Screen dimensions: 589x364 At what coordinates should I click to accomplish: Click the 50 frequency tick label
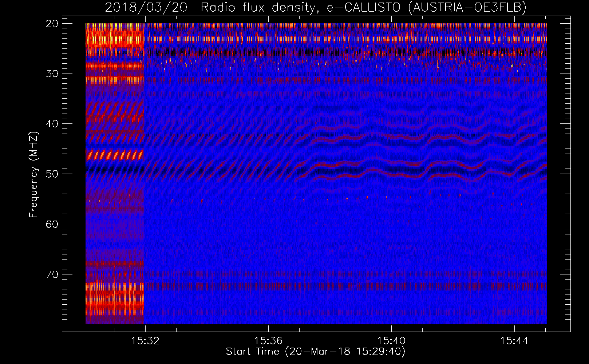[52, 174]
